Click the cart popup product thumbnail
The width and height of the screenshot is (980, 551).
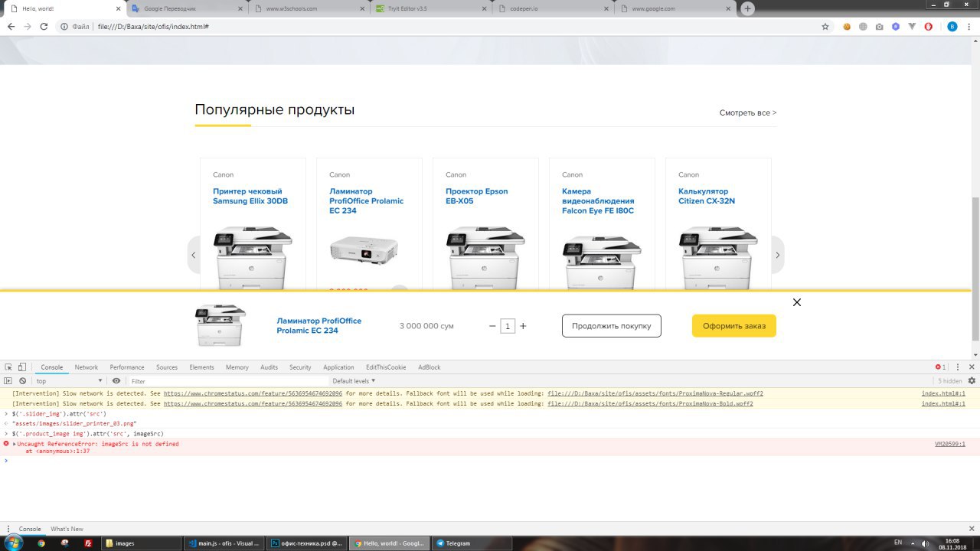click(220, 325)
